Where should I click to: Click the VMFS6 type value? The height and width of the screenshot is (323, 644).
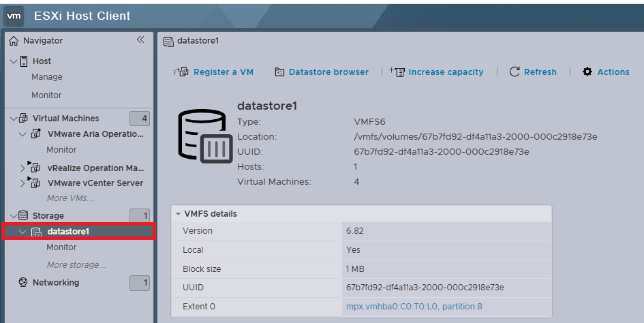[x=369, y=122]
